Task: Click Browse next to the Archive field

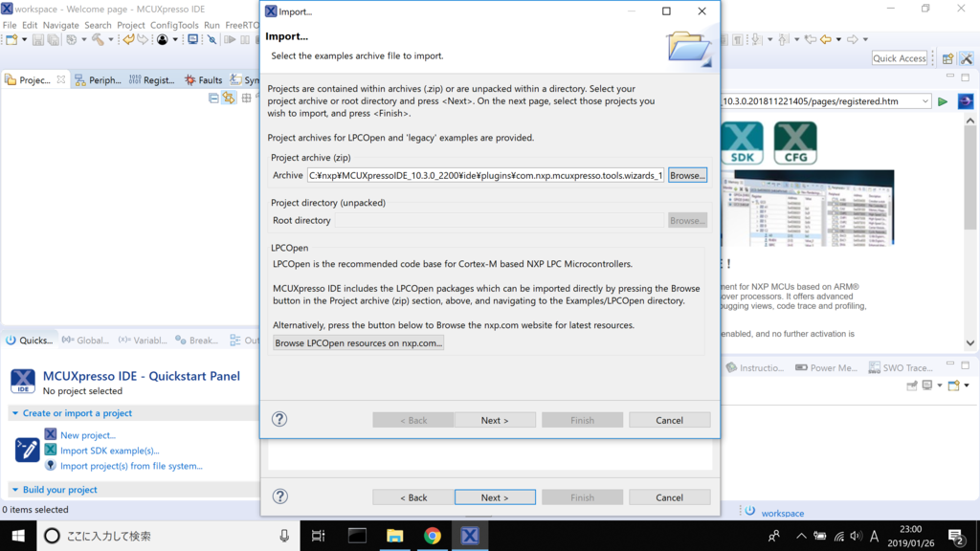Action: [x=687, y=176]
